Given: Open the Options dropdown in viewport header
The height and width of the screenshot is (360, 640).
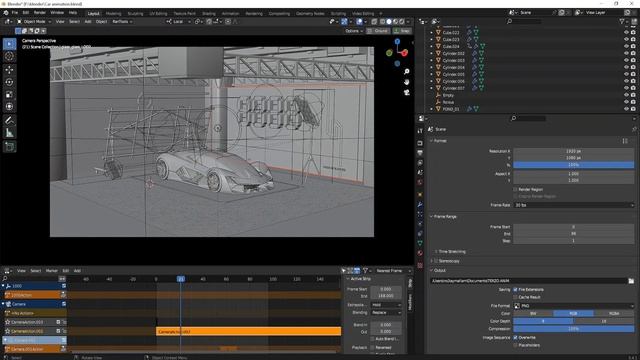Looking at the screenshot, I should pyautogui.click(x=353, y=31).
